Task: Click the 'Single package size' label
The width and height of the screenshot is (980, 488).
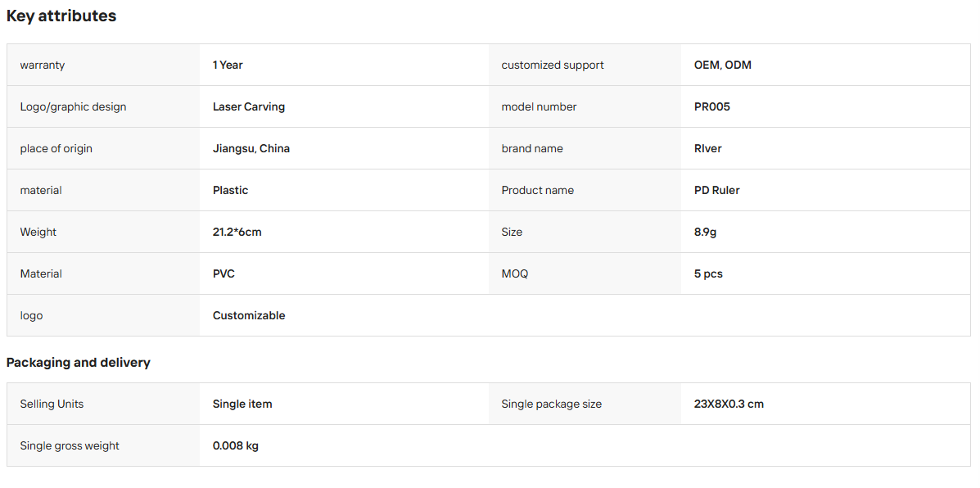Action: 551,404
